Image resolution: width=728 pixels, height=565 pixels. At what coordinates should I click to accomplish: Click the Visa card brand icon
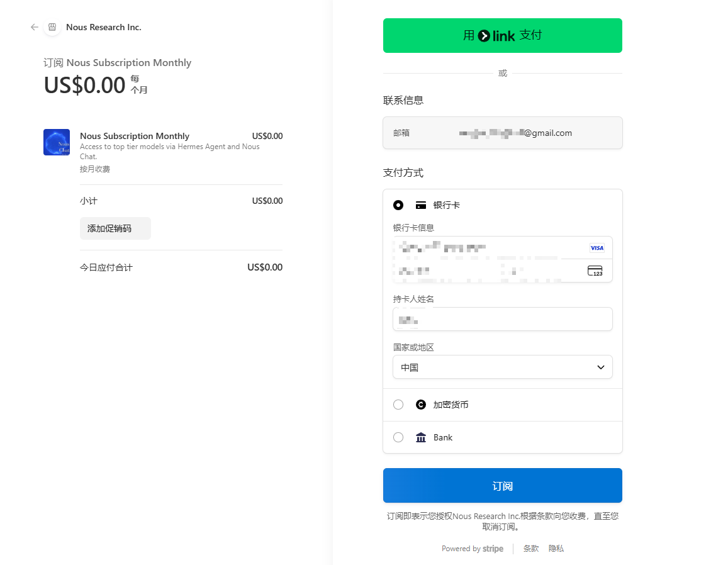tap(596, 248)
